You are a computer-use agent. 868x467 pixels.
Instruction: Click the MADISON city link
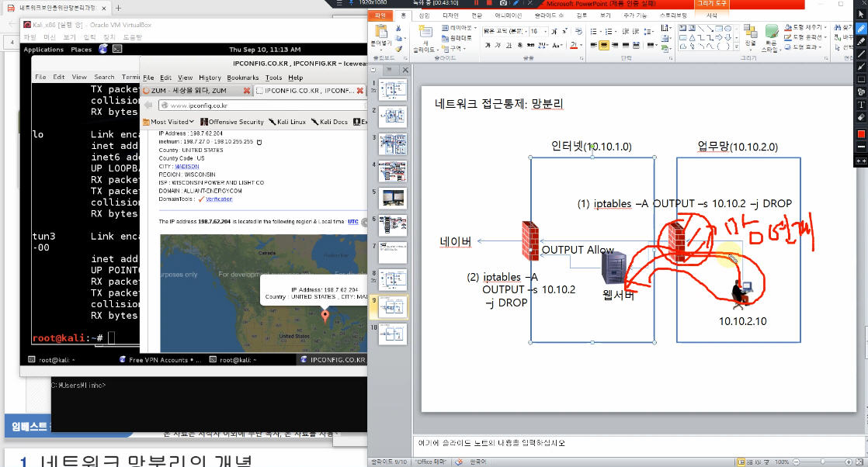pyautogui.click(x=187, y=167)
